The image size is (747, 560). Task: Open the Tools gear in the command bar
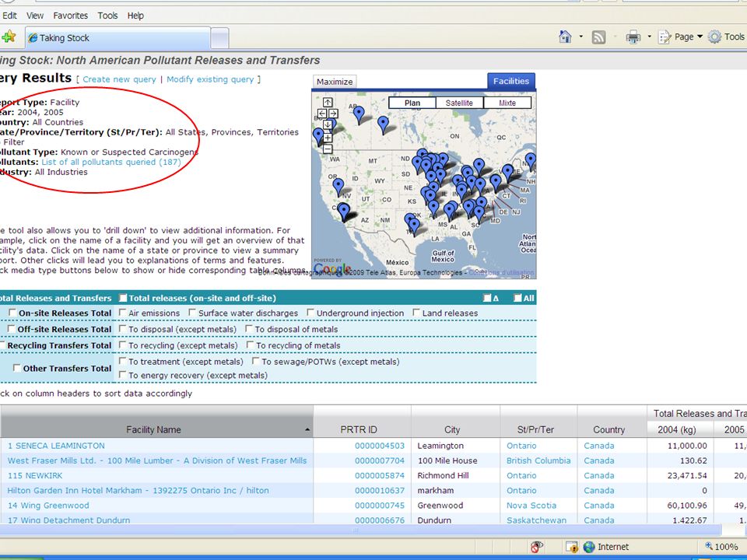714,37
